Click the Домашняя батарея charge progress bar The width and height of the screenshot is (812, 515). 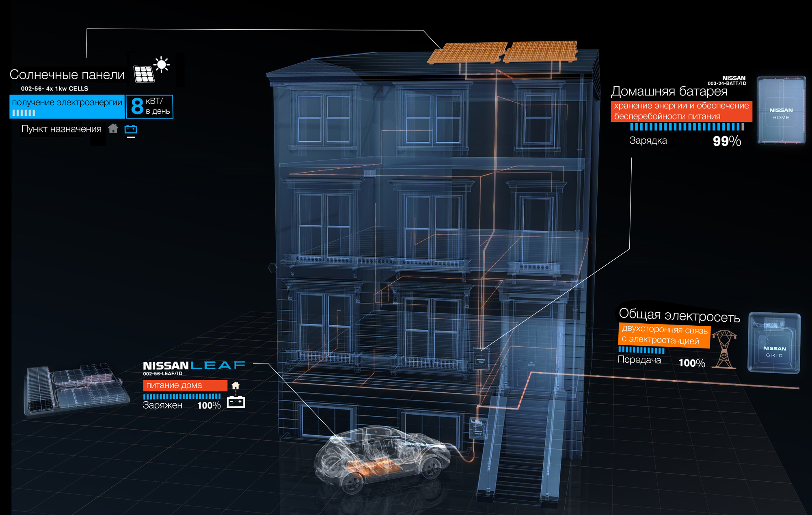[x=687, y=127]
